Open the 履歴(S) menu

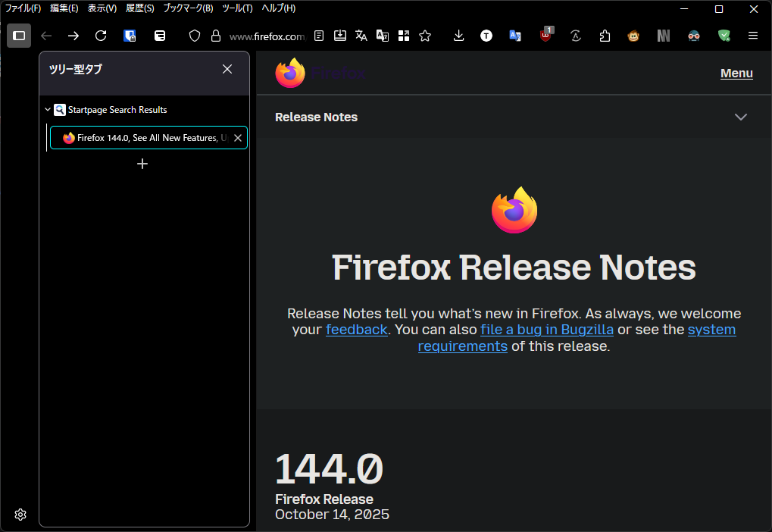(139, 8)
